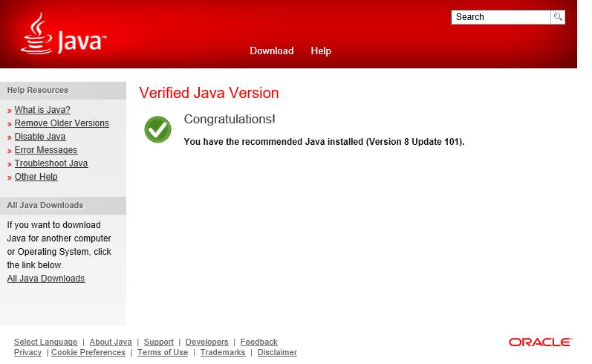Focus the Search text field
This screenshot has height=364, width=592.
pos(501,17)
